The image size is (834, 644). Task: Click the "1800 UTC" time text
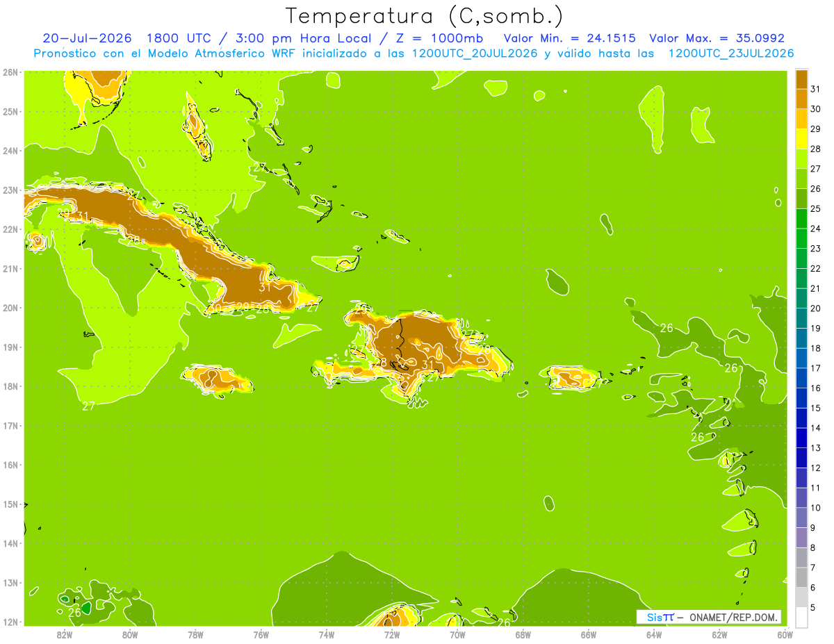coord(177,38)
